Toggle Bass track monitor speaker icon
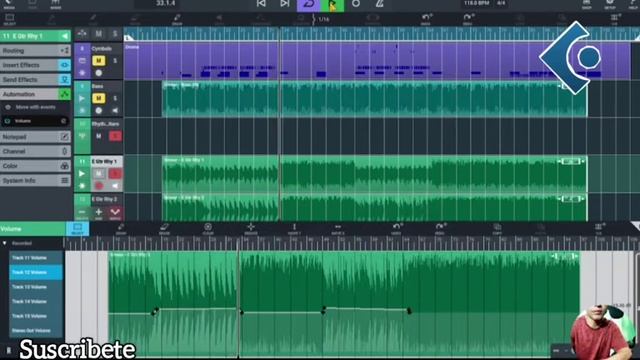 coord(115,110)
